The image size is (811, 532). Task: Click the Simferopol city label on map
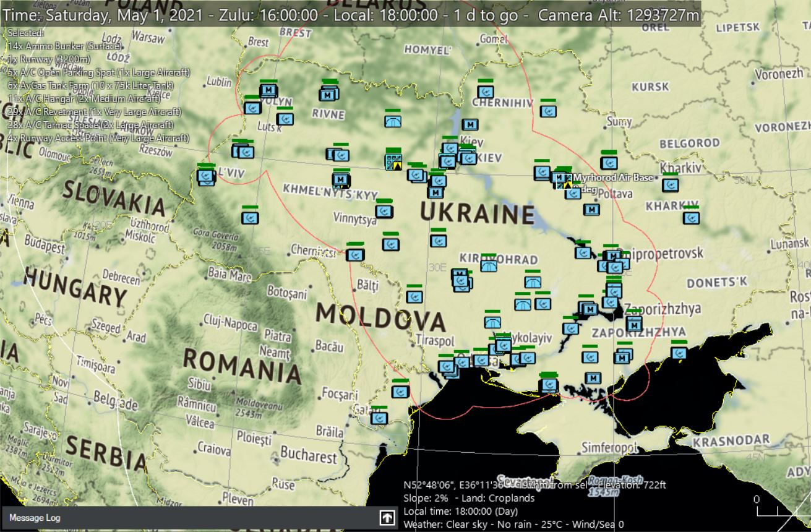pos(609,447)
